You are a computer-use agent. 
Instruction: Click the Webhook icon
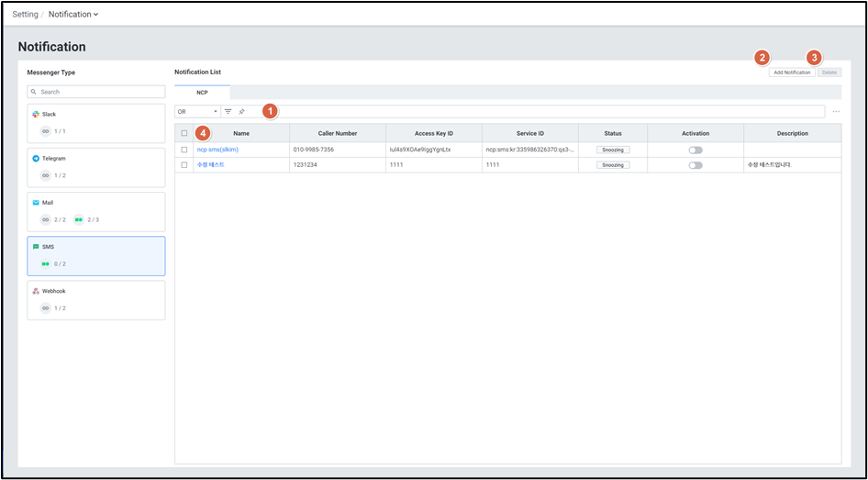pyautogui.click(x=36, y=291)
